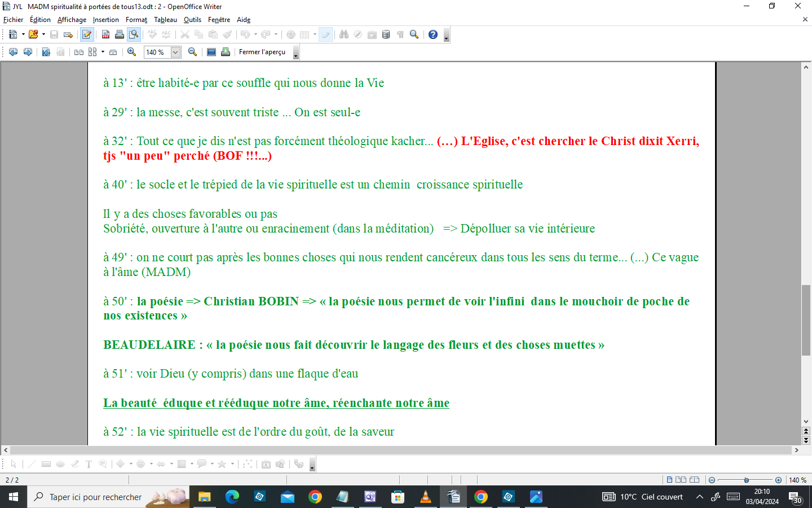Click the Book Preview icon
812x508 pixels.
113,52
